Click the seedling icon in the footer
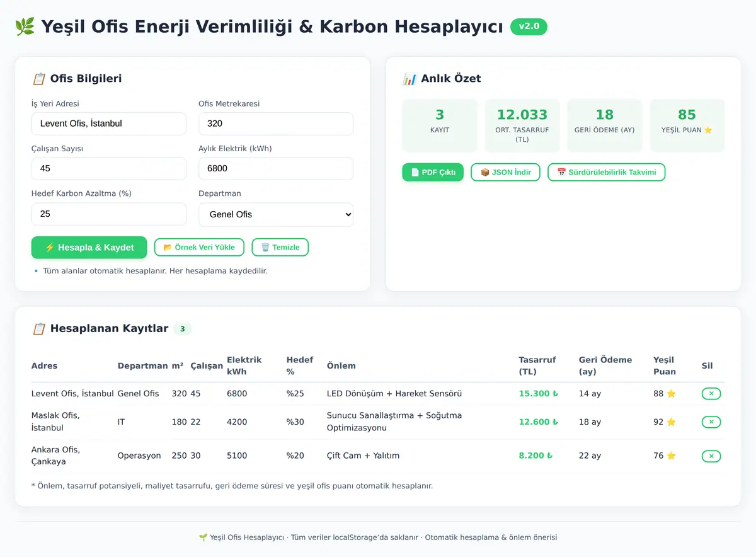This screenshot has height=557, width=756. click(203, 538)
